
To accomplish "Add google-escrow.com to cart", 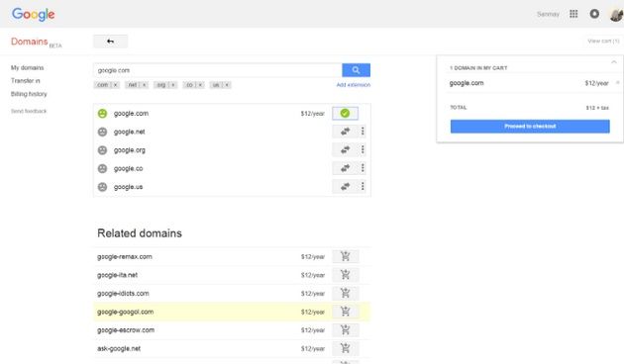I will pos(346,329).
